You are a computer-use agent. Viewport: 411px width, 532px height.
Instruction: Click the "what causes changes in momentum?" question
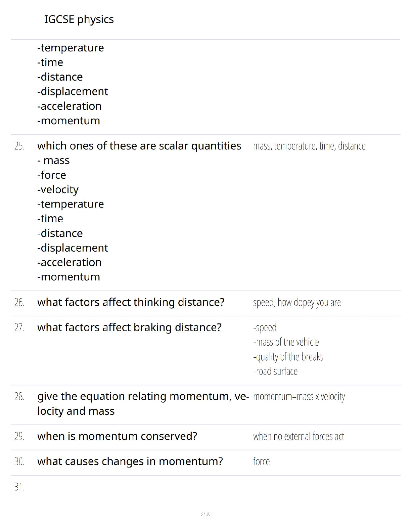(130, 461)
